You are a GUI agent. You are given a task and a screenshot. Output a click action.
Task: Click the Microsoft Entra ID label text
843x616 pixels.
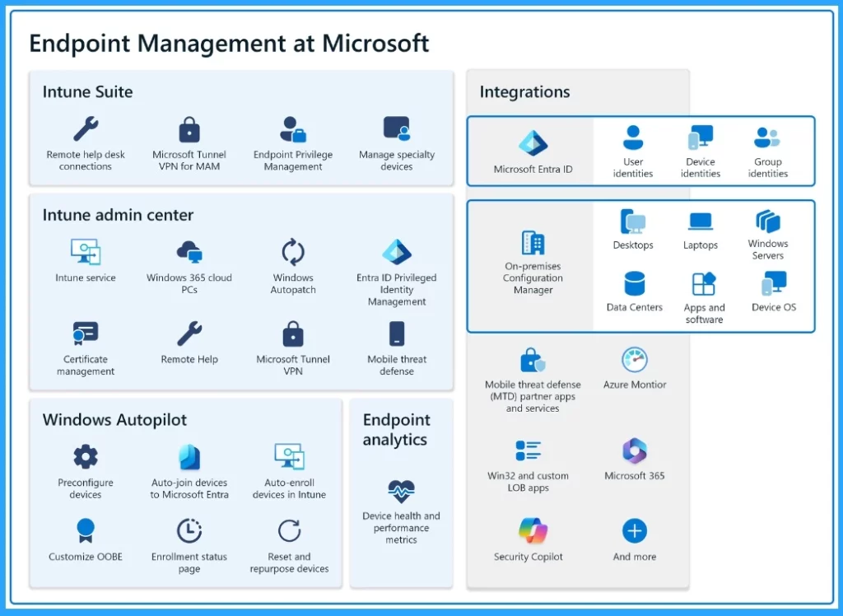point(533,170)
